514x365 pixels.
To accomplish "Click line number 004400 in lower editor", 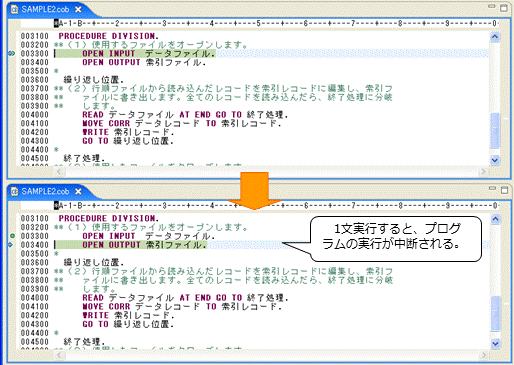I will (35, 333).
